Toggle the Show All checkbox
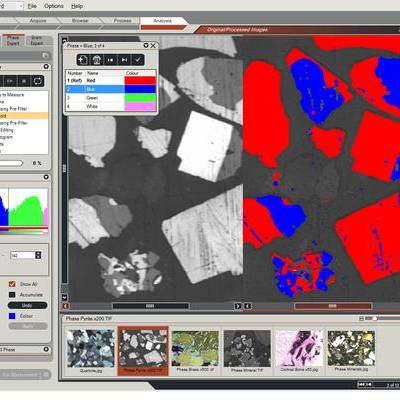The height and width of the screenshot is (400, 400). (12, 284)
